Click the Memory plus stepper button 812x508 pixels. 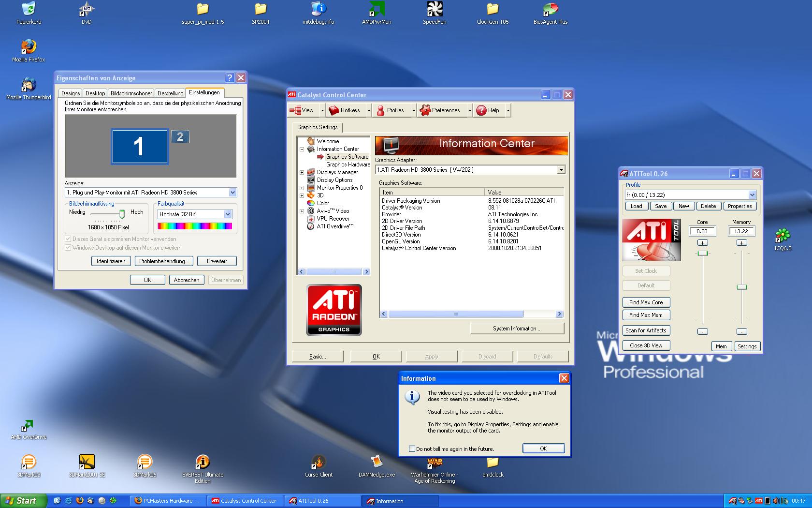tap(741, 243)
